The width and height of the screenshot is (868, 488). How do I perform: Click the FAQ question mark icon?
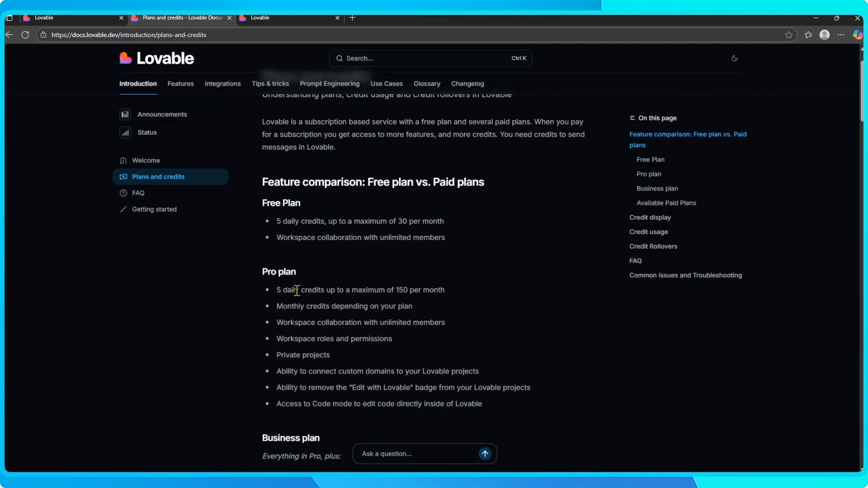click(x=123, y=193)
